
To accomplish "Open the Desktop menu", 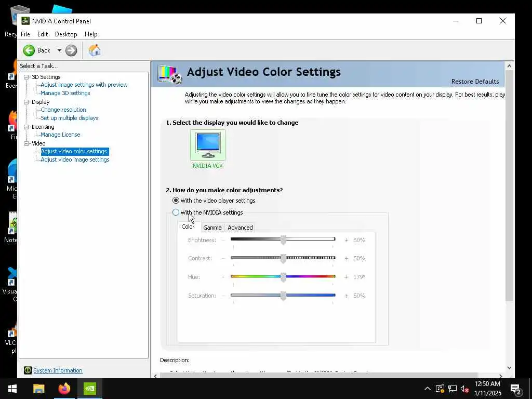I will [x=66, y=34].
